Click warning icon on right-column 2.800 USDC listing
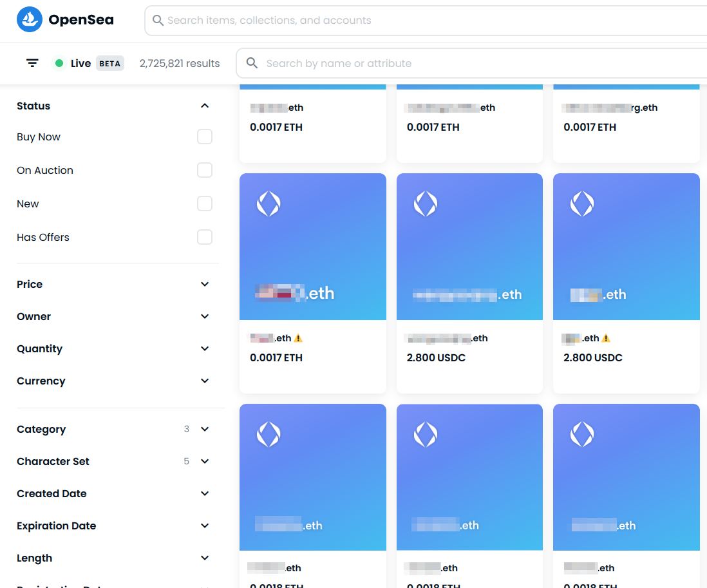The width and height of the screenshot is (707, 588). 606,338
